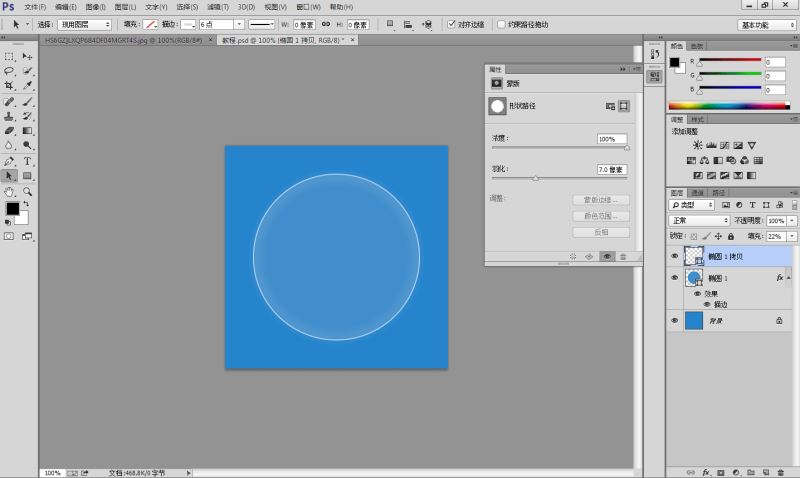Expand the 现用图层 selection dropdown
800x478 pixels.
[x=84, y=24]
